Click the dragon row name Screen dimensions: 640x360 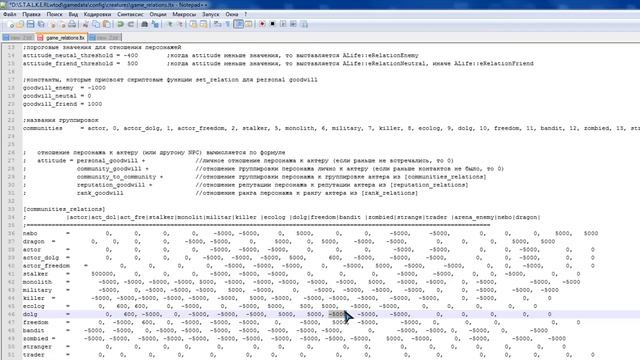[x=33, y=242]
